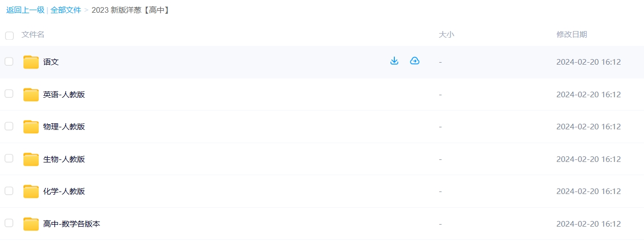644x247 pixels.
Task: Open the 英语-人教版 folder icon
Action: (31, 95)
